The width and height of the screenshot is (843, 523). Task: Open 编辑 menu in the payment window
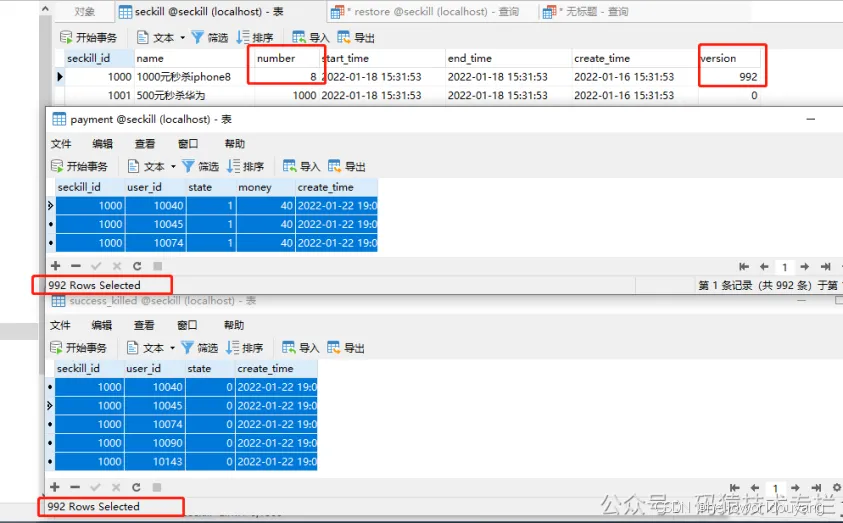[102, 144]
